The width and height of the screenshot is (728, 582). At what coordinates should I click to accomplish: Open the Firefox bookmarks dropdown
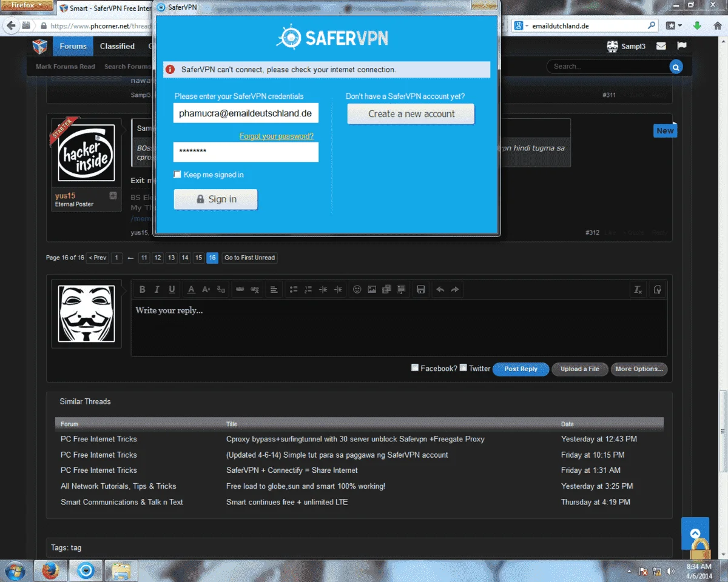[673, 25]
